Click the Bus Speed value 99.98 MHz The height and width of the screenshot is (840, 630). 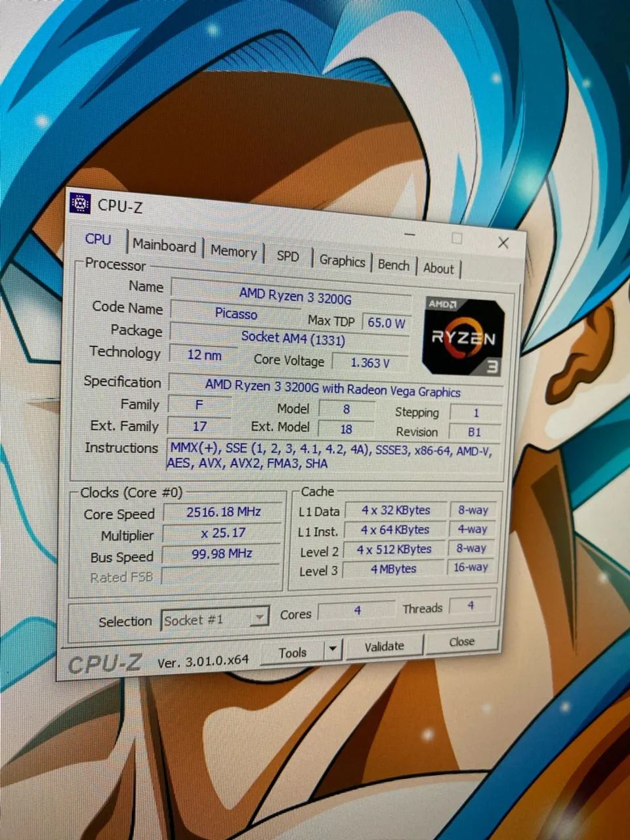(222, 554)
